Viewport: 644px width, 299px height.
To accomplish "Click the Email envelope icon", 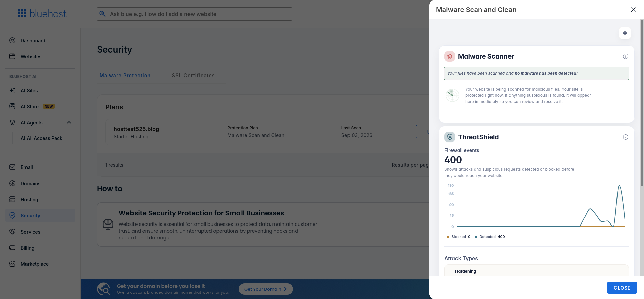I will [12, 167].
